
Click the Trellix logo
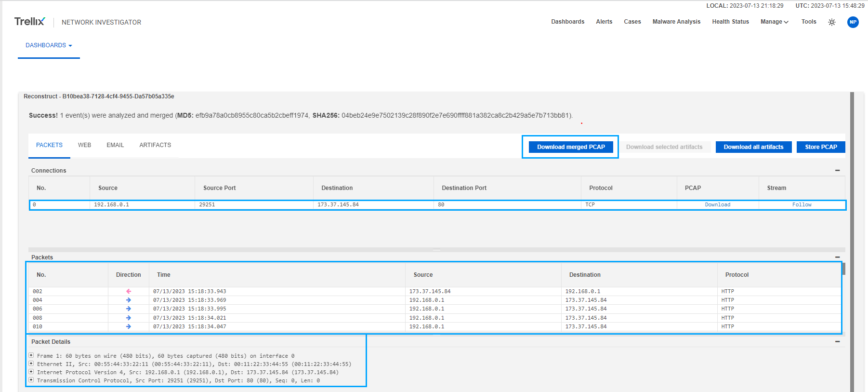click(29, 22)
